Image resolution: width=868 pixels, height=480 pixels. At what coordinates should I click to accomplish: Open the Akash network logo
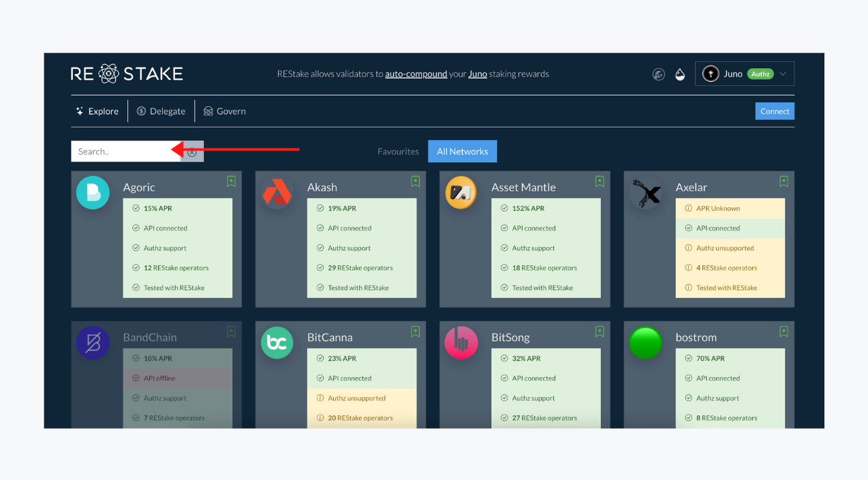click(x=277, y=192)
